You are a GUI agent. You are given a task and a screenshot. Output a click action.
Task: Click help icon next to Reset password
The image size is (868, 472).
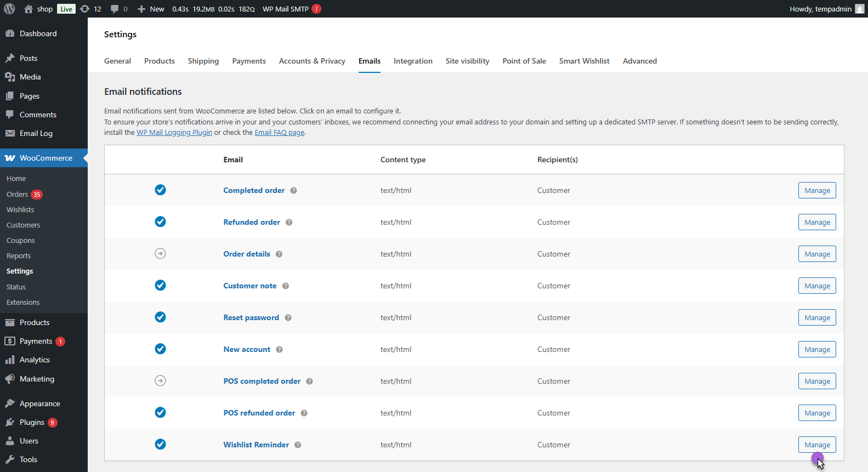[288, 318]
